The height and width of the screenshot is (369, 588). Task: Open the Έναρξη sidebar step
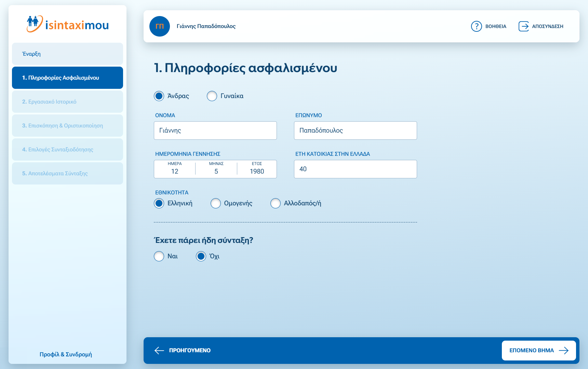click(67, 54)
